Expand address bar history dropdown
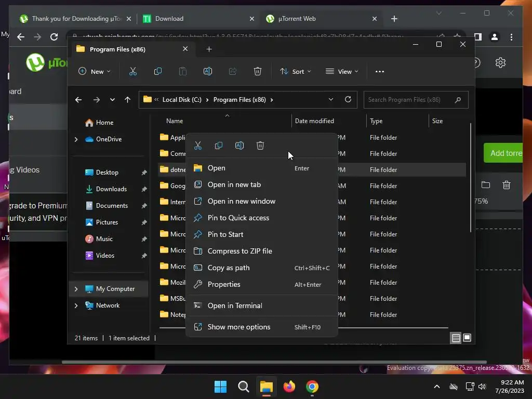 pyautogui.click(x=331, y=99)
